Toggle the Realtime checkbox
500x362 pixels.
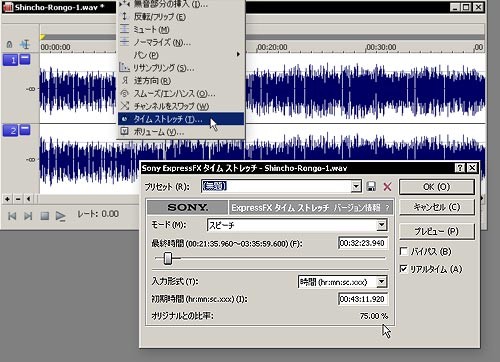(x=404, y=269)
